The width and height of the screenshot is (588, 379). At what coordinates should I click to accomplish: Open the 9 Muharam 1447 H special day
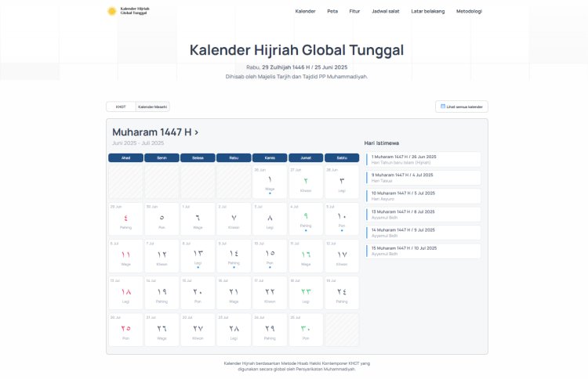(423, 178)
